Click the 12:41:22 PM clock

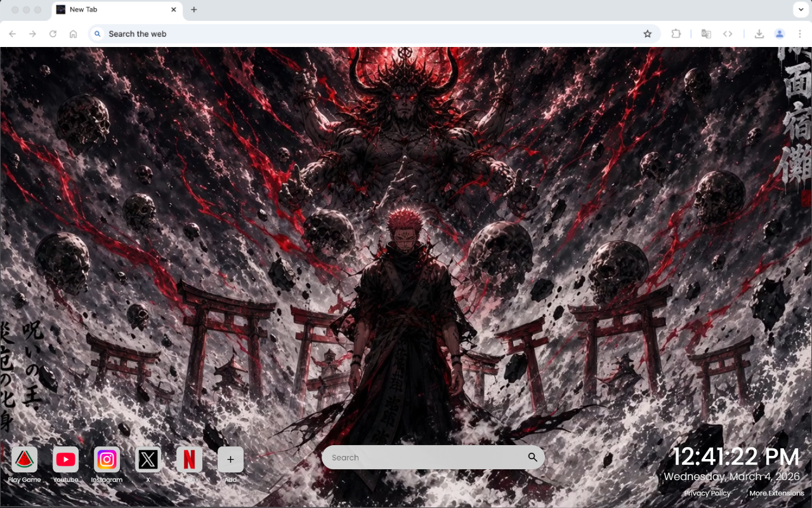[736, 457]
